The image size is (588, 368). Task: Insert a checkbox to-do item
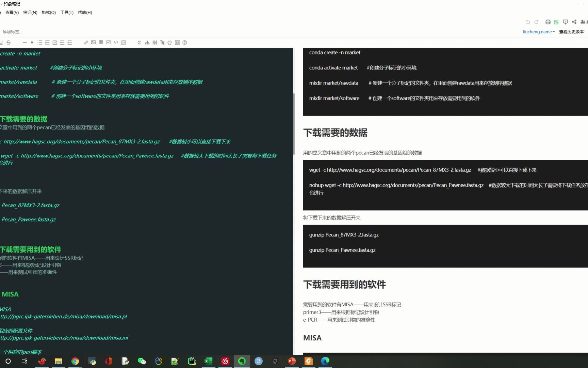pyautogui.click(x=55, y=43)
